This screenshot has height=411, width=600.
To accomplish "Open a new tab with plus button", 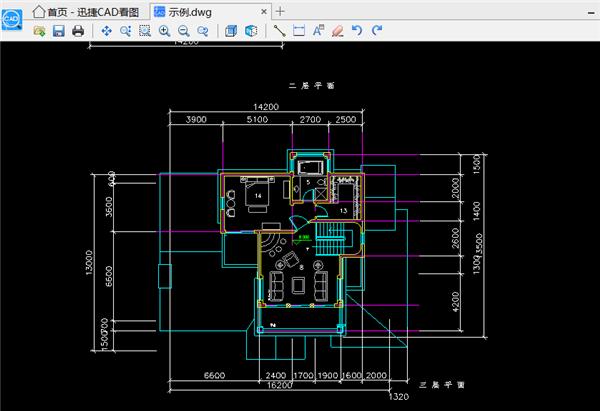I will [280, 11].
